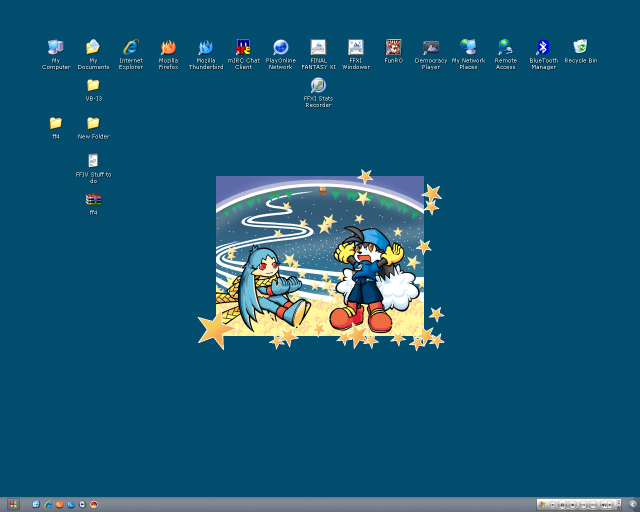This screenshot has width=640, height=512.
Task: Pause playback in taskbar media toolbar
Action: point(562,505)
